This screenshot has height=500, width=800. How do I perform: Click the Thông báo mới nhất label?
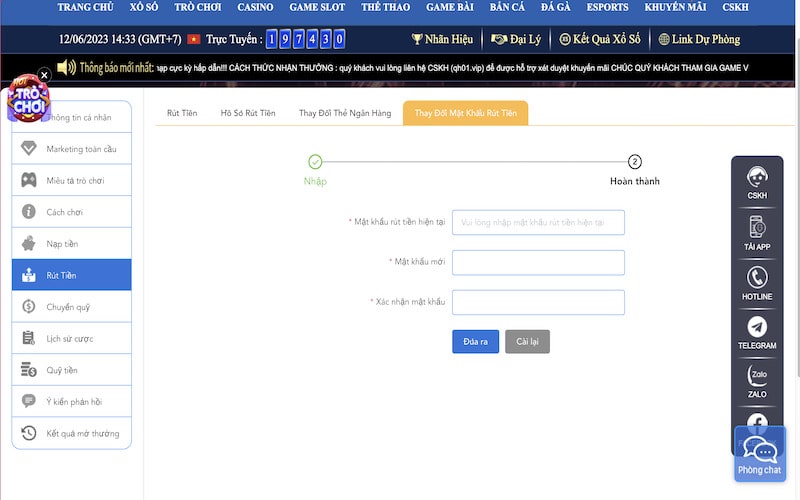(x=116, y=67)
